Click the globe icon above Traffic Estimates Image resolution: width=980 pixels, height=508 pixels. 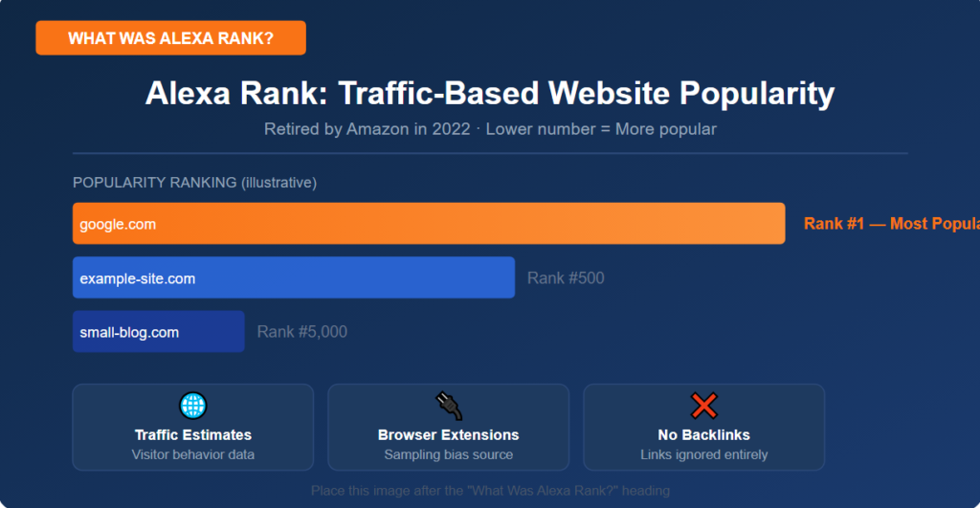point(192,406)
